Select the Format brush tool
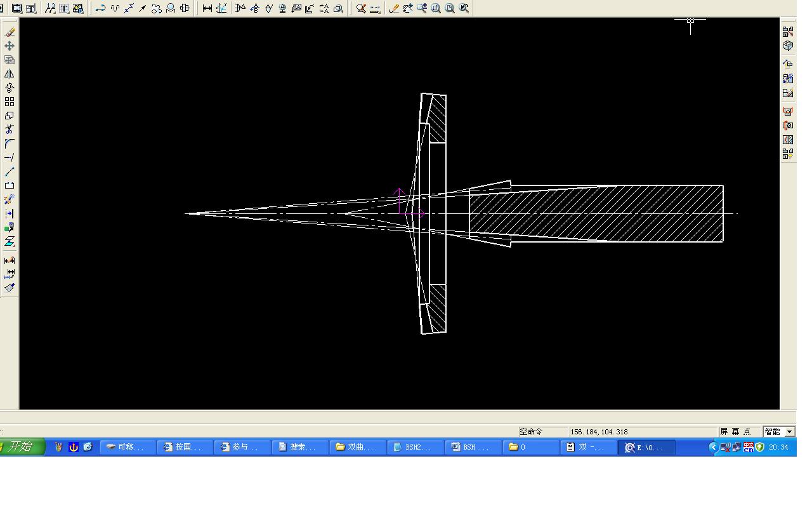This screenshot has height=508, width=812. pyautogui.click(x=10, y=288)
